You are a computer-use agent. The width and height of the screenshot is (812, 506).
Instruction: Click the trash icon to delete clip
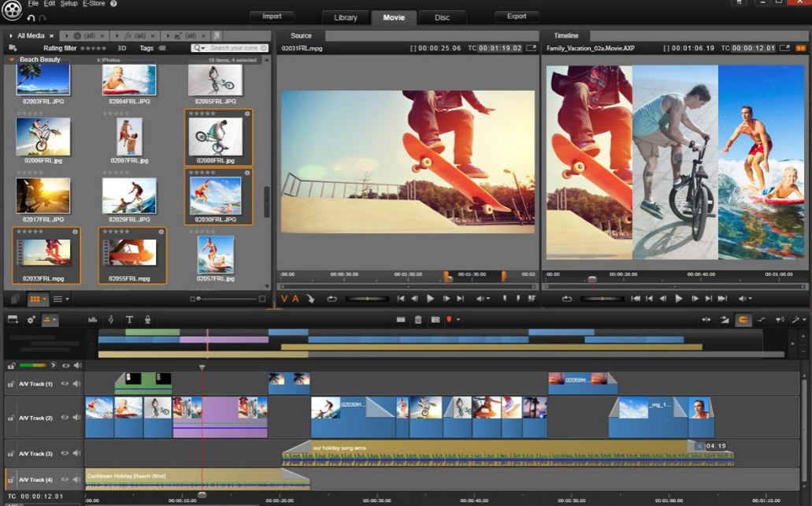418,319
